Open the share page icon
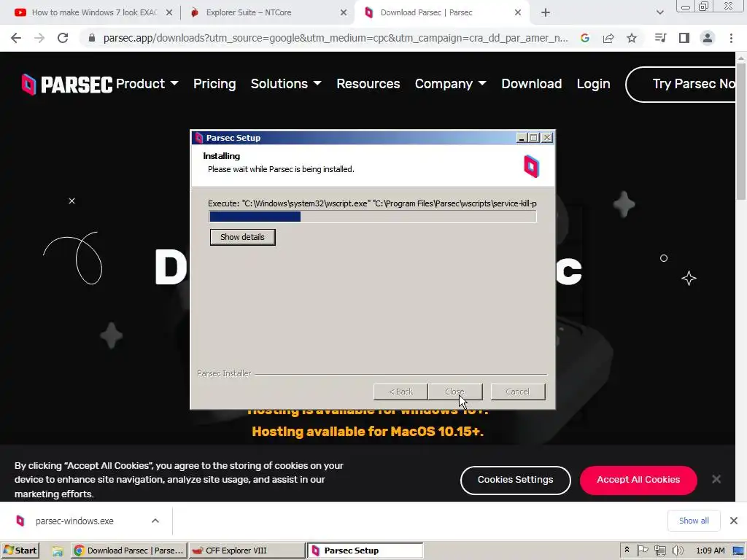The image size is (747, 560). pyautogui.click(x=608, y=38)
